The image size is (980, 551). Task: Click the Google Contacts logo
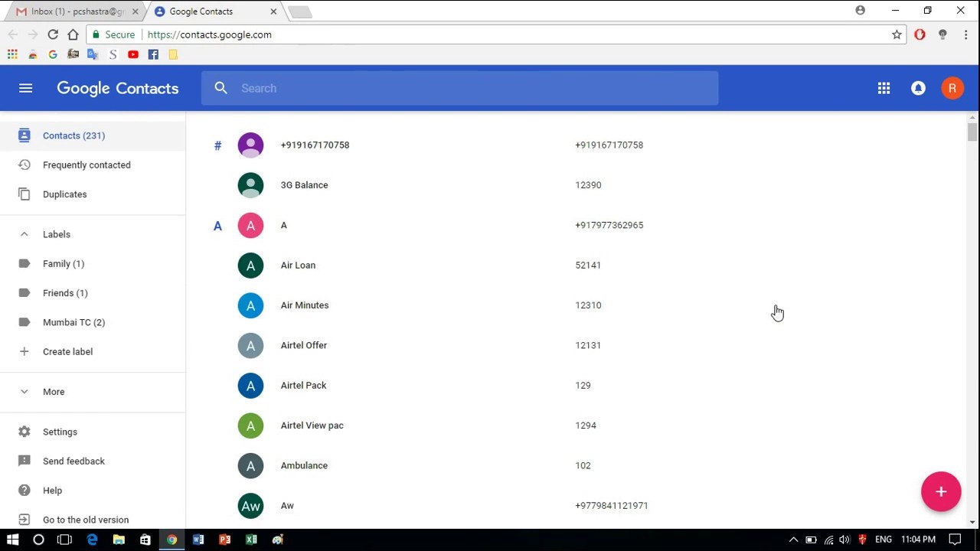pos(117,88)
